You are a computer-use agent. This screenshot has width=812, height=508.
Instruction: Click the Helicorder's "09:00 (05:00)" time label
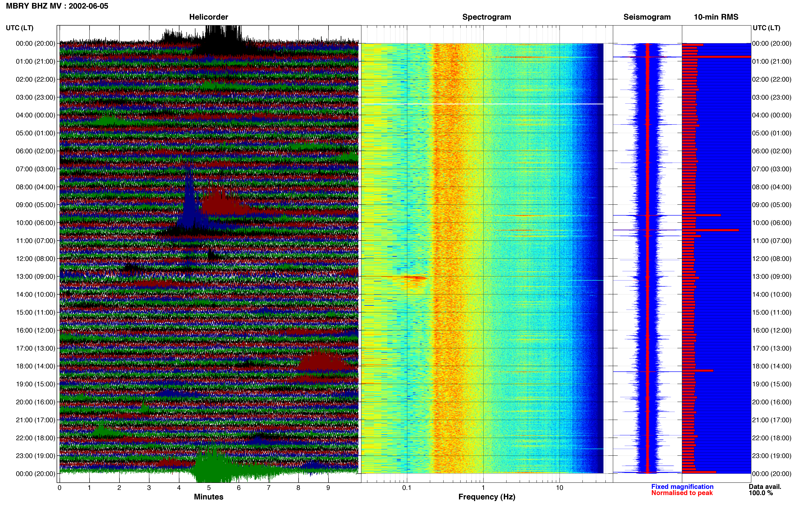pyautogui.click(x=36, y=205)
